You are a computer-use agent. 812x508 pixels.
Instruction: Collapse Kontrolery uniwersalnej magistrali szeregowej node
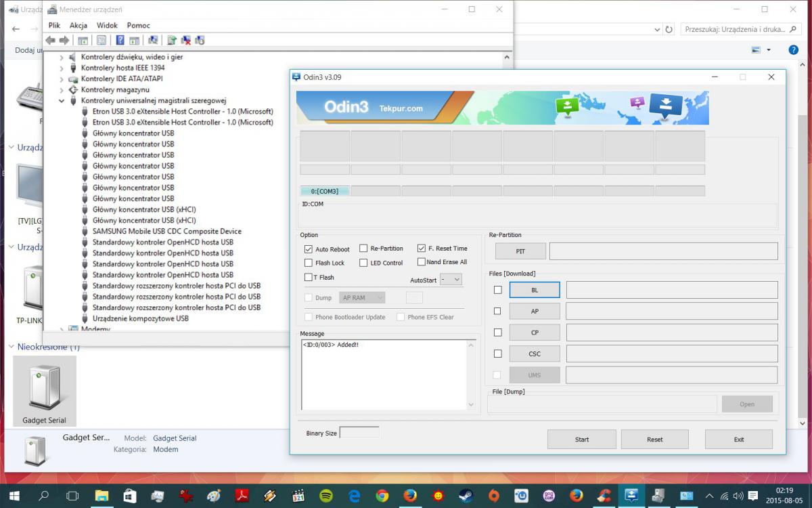[x=62, y=101]
